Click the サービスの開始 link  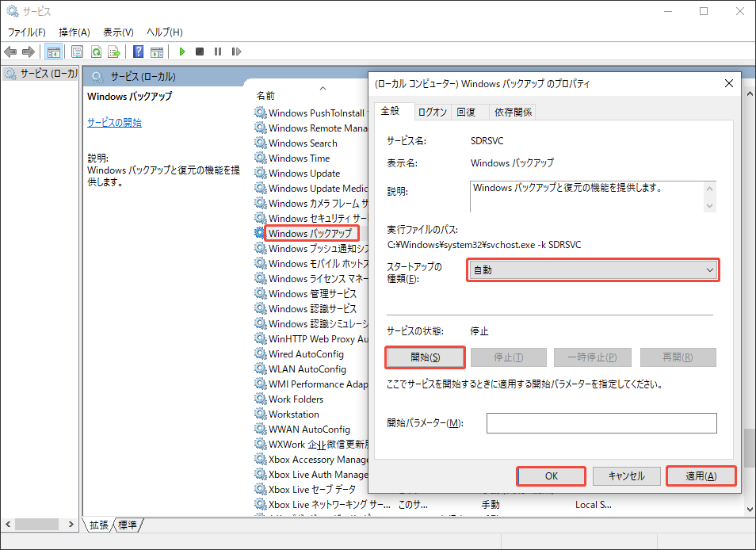(x=114, y=122)
